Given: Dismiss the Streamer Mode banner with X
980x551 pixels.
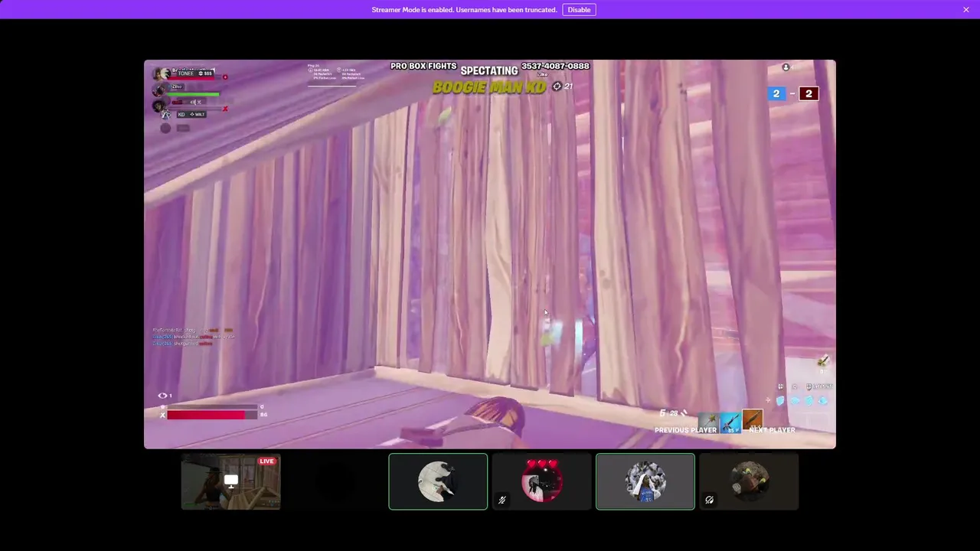Looking at the screenshot, I should [x=966, y=10].
